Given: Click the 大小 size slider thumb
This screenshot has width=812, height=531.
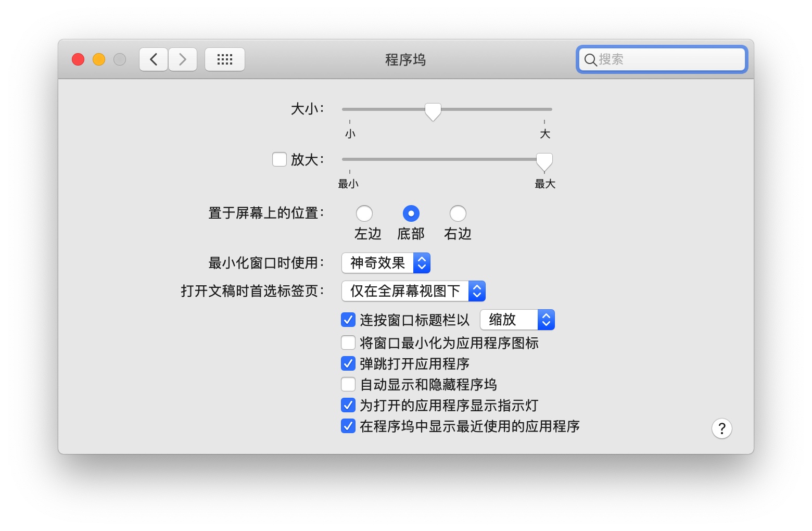Looking at the screenshot, I should tap(433, 111).
